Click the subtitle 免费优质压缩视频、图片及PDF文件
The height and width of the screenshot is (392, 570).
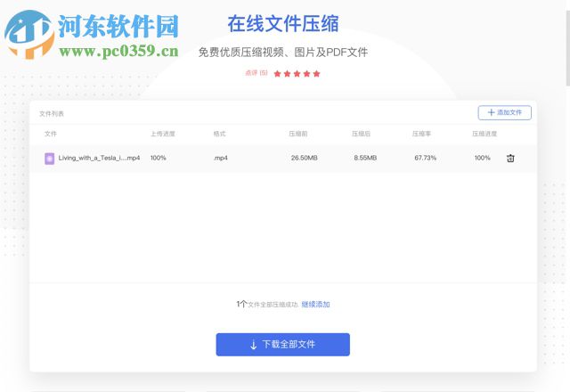(x=283, y=53)
